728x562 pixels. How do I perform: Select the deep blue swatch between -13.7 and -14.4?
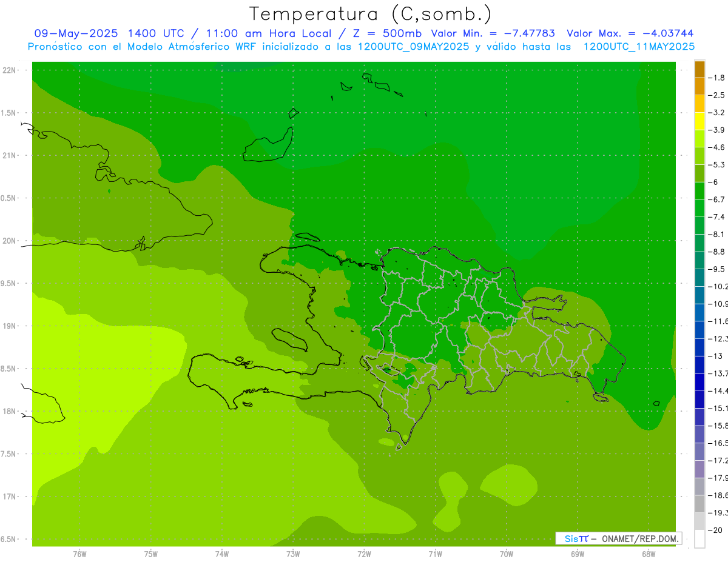coord(699,382)
